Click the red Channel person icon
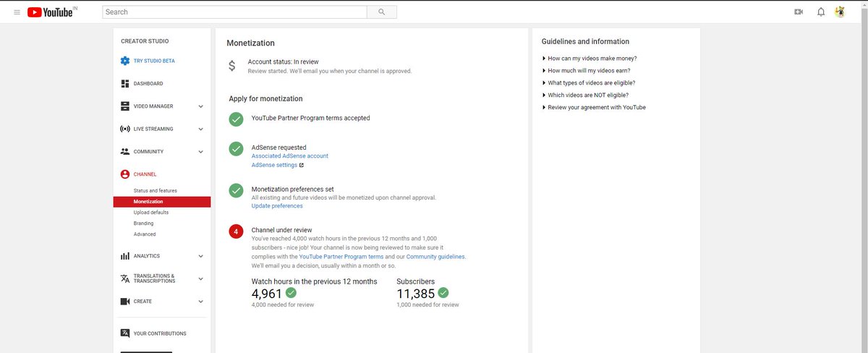The image size is (868, 353). (x=125, y=174)
